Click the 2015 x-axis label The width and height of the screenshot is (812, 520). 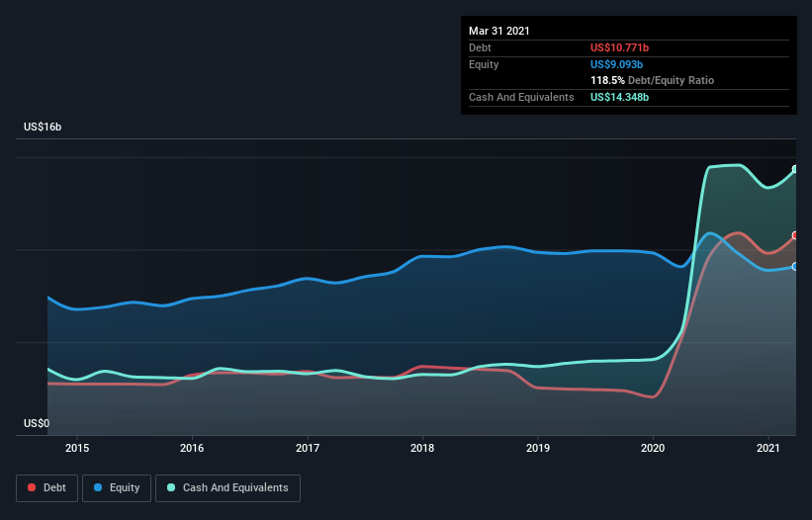coord(77,448)
